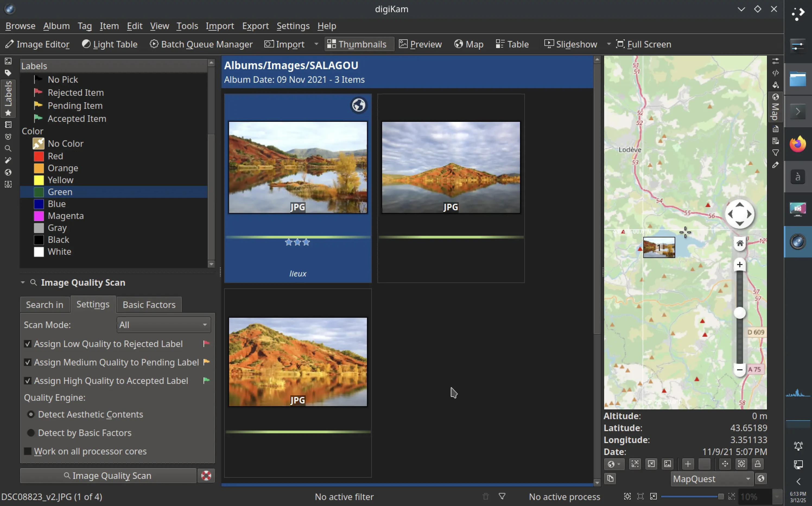Uncheck Assign Low Quality to Rejected Label
The height and width of the screenshot is (506, 812).
pos(28,343)
